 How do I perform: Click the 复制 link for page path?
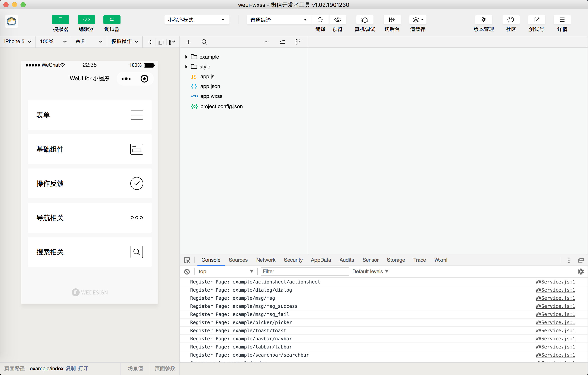pyautogui.click(x=71, y=368)
